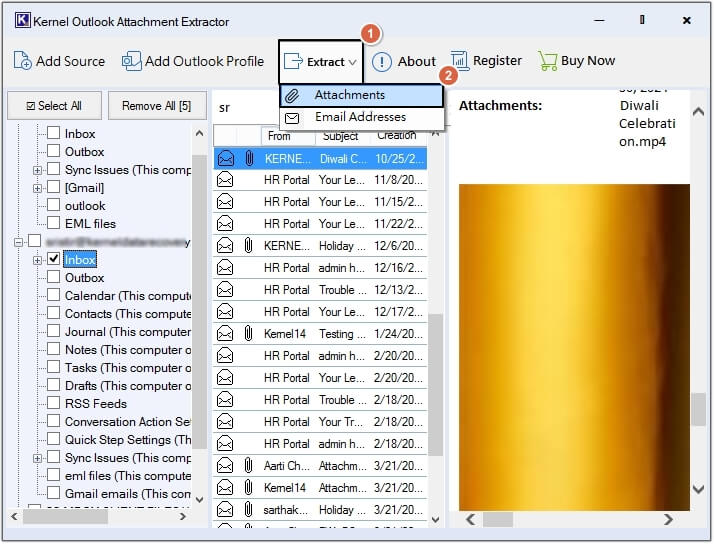The image size is (714, 544).
Task: Uncheck the checked Inbox checkbox
Action: click(54, 259)
